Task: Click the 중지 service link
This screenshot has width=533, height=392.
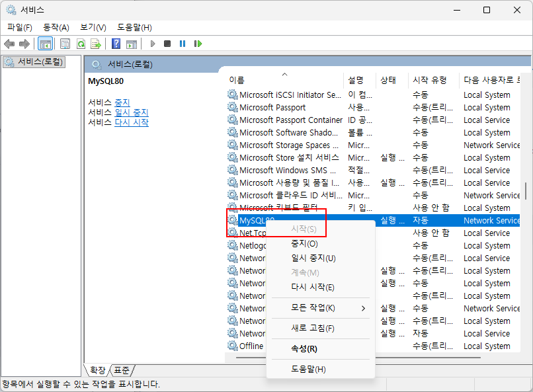Action: (122, 102)
